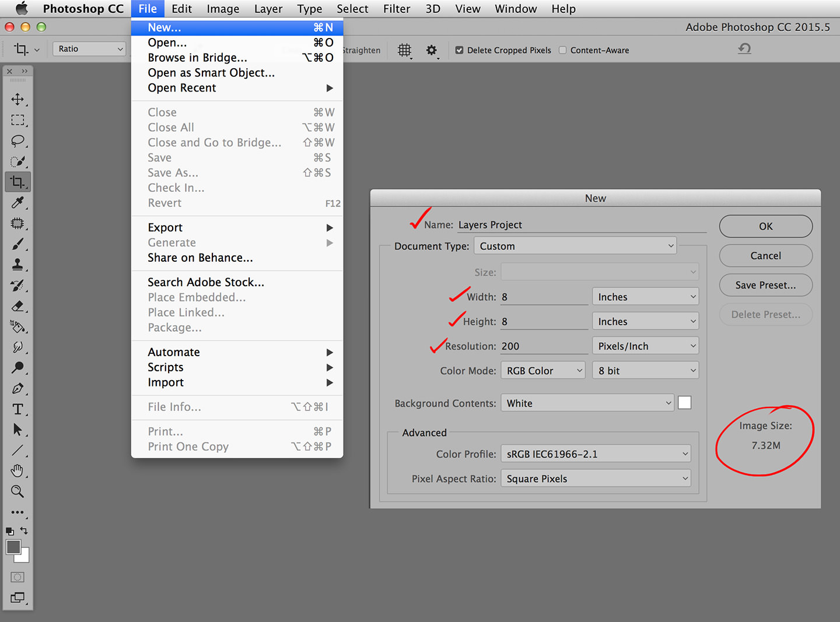
Task: Expand the Export submenu
Action: (x=237, y=227)
